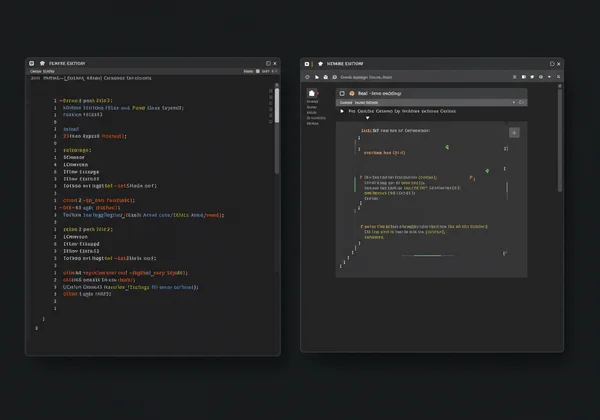Toggle the topmost small checkbox beside left window scrollbar
Screen dimensions: 600x420
(x=271, y=91)
